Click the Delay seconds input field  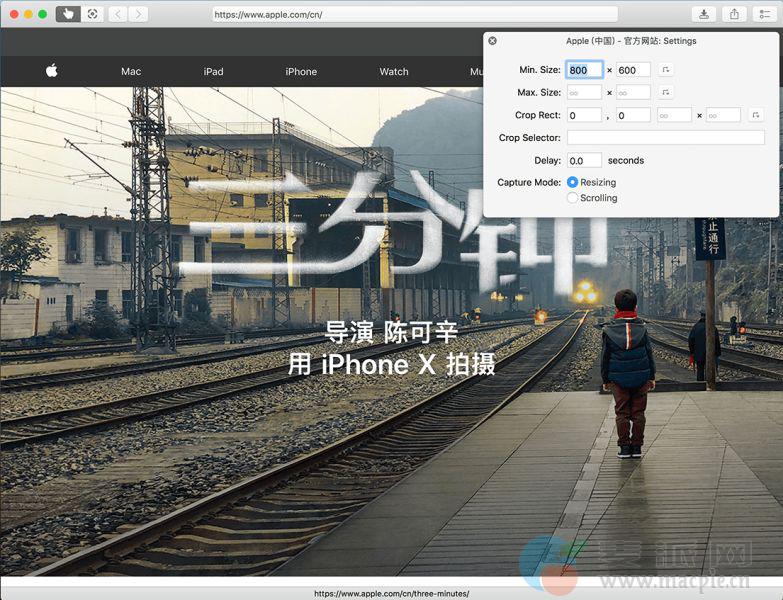pyautogui.click(x=584, y=160)
